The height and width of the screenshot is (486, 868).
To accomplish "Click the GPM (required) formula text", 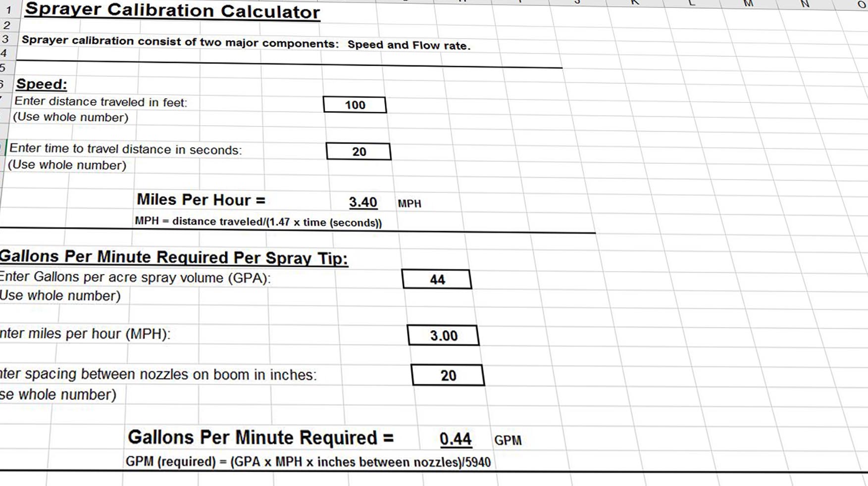I will [x=308, y=462].
